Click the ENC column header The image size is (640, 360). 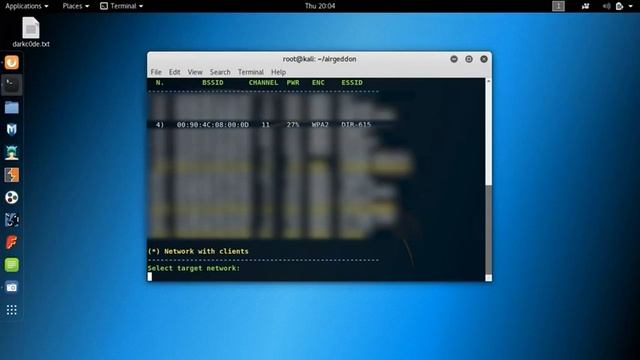coord(318,82)
